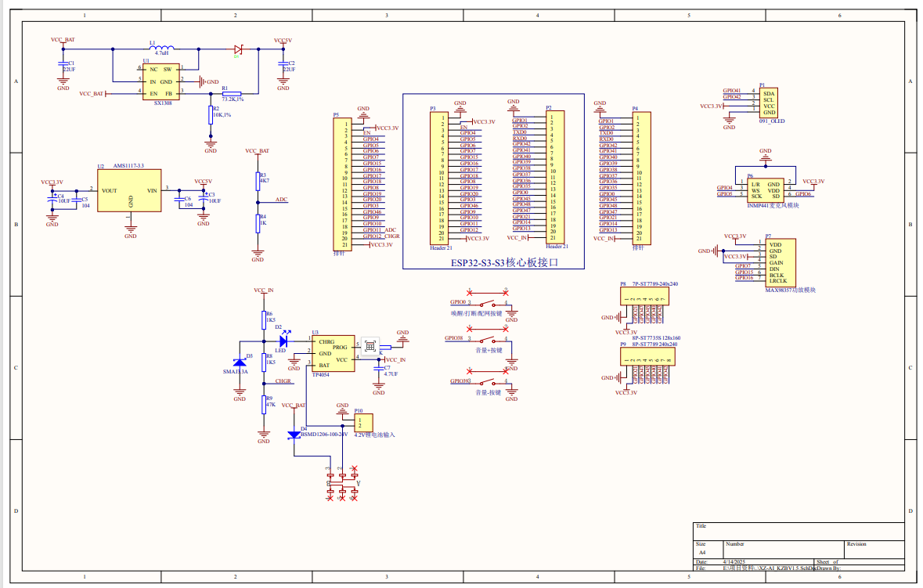Screen dimensions: 923x588
Task: Click the SMAJ3.3A TVS diode D3
Action: 240,366
